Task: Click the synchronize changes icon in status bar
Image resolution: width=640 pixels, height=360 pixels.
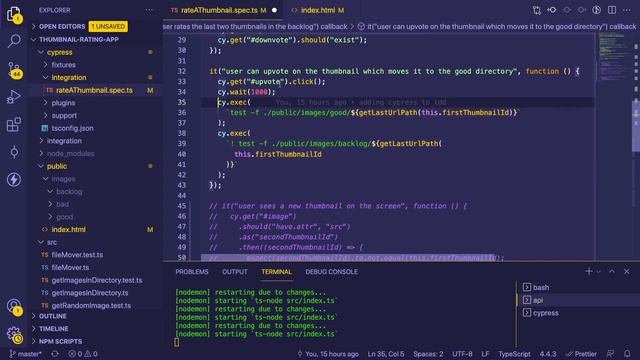Action: (55, 354)
